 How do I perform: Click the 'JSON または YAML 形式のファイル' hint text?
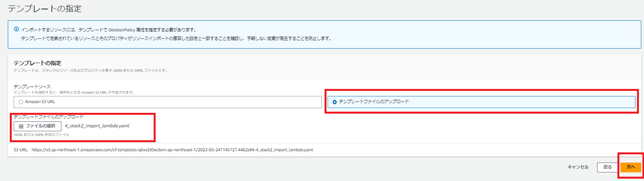click(x=41, y=135)
